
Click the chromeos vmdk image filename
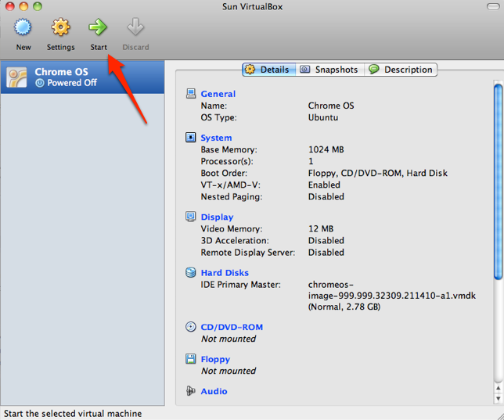click(392, 290)
